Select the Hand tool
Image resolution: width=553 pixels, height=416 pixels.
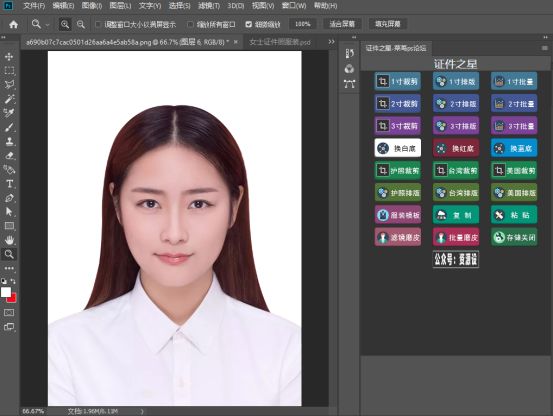tap(9, 240)
